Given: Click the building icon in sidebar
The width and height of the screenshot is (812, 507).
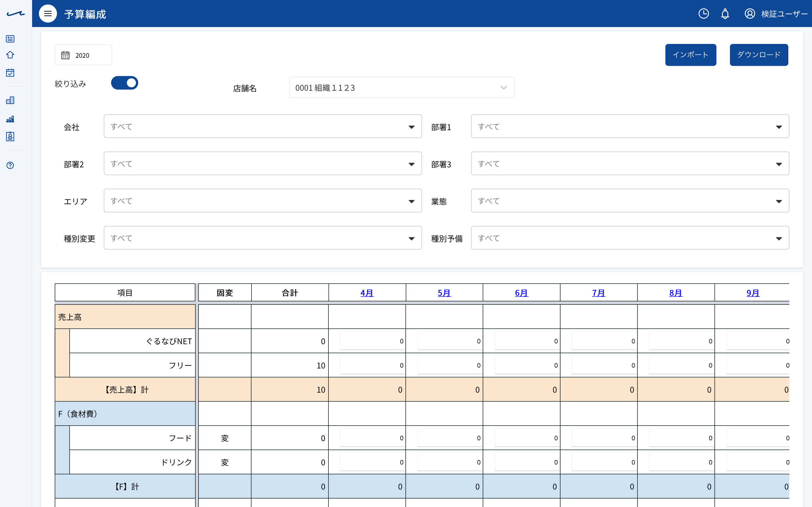Looking at the screenshot, I should click(10, 100).
